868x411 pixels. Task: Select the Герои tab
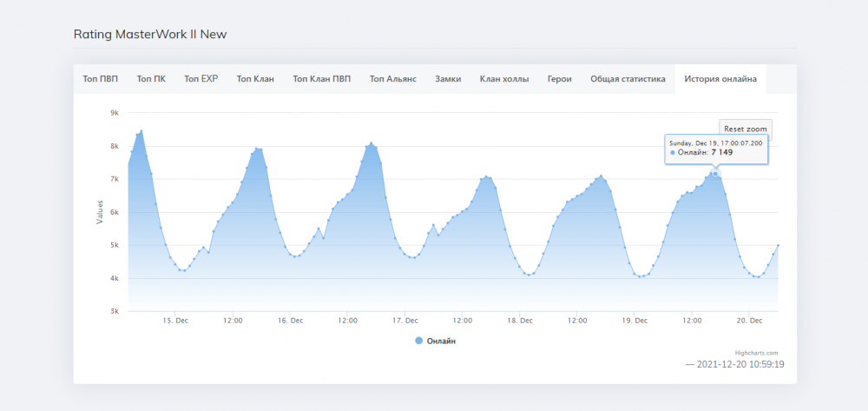559,79
